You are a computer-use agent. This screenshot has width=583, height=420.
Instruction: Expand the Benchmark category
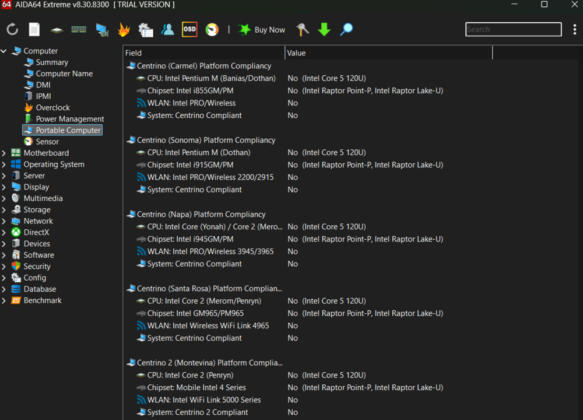4,301
